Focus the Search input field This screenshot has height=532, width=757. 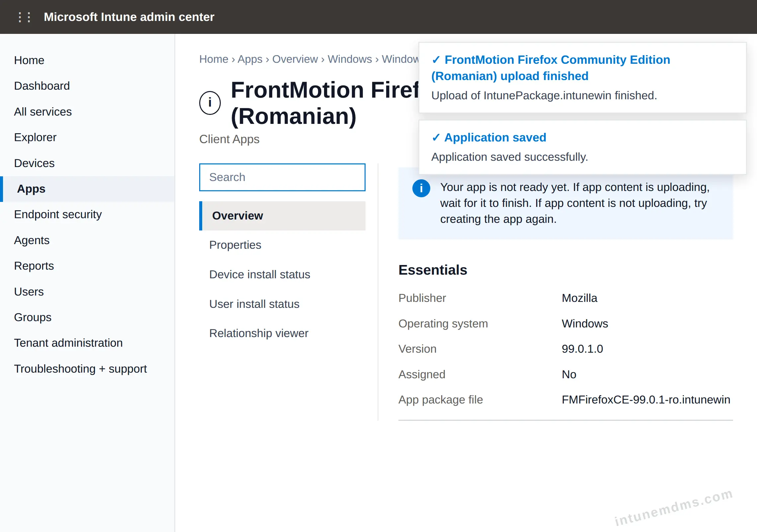pos(282,177)
